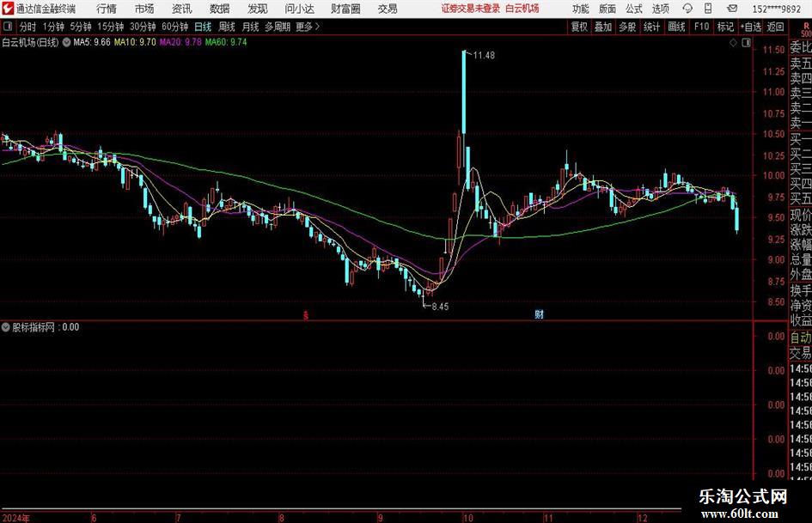Open the 市场 menu

[144, 9]
